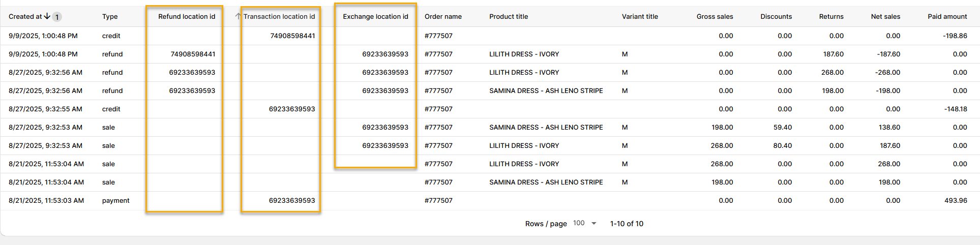
Task: Select the Exchange location id column header
Action: [x=375, y=16]
